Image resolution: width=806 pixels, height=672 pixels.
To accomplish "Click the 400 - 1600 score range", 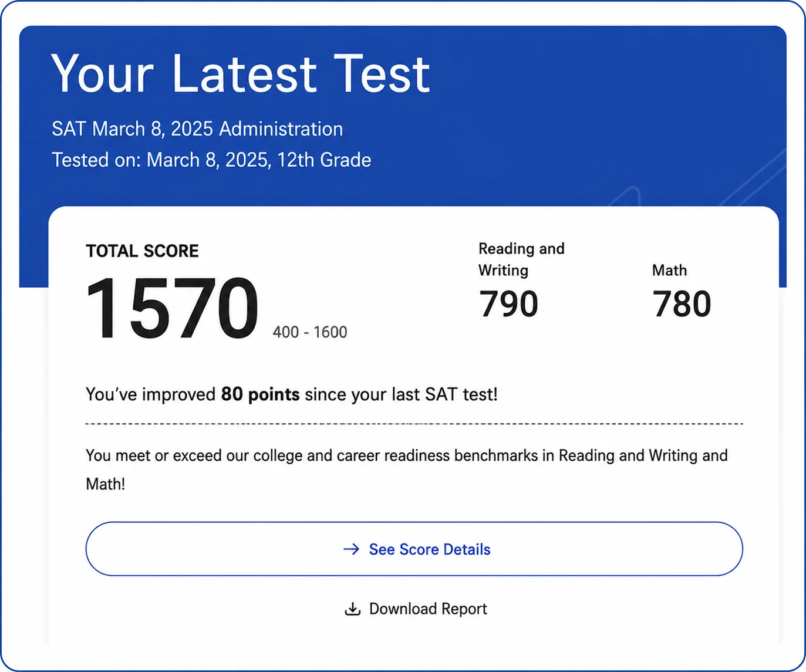I will pos(310,332).
